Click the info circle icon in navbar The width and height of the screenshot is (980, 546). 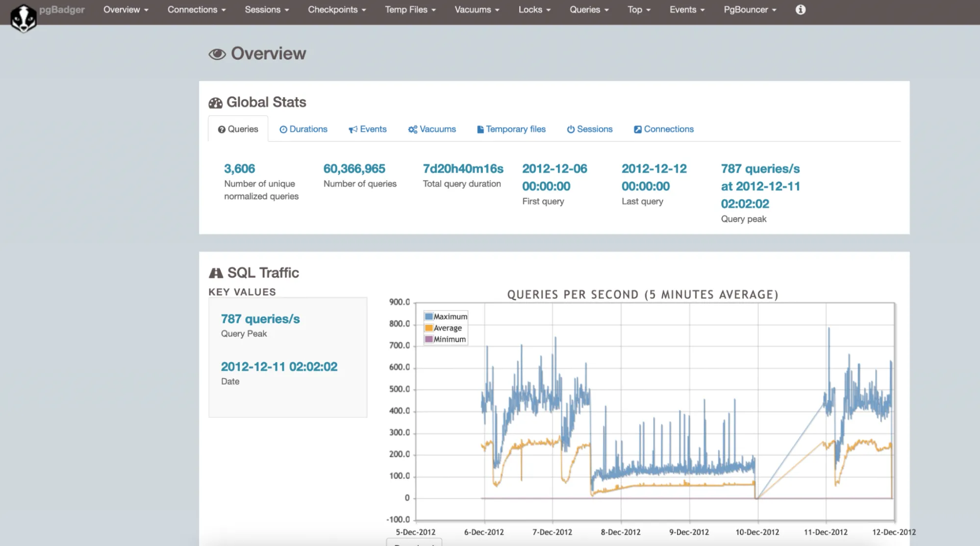[800, 10]
